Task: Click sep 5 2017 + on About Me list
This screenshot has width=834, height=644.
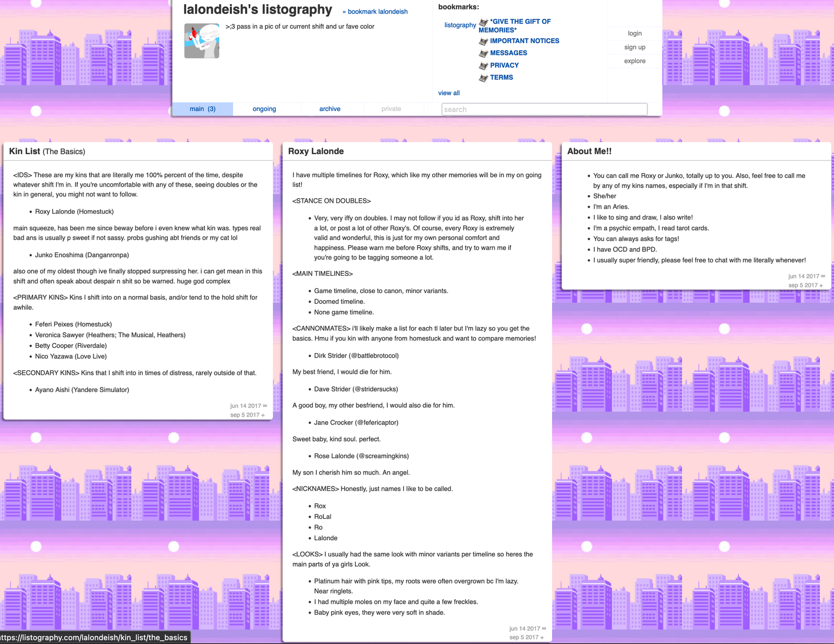Action: (x=805, y=285)
